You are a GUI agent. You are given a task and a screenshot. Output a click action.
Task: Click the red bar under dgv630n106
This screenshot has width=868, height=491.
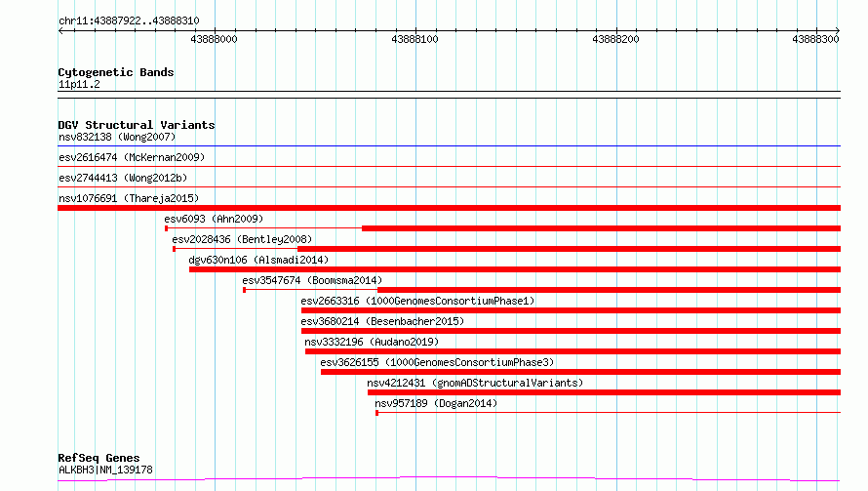point(515,269)
